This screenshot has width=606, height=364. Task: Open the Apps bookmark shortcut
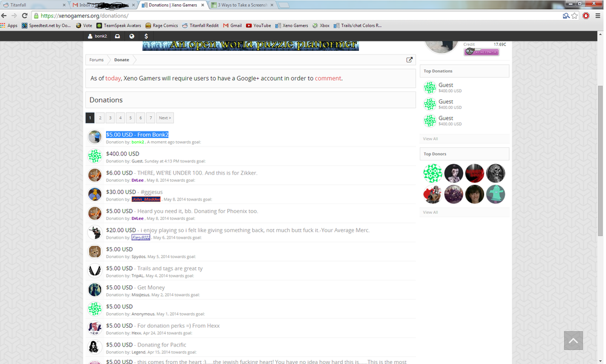coord(9,25)
